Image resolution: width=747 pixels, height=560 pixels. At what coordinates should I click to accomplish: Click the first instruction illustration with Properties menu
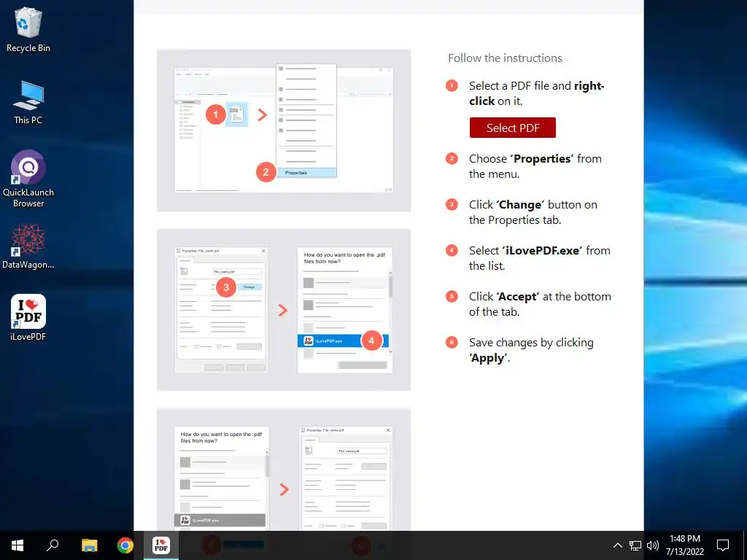point(284,130)
